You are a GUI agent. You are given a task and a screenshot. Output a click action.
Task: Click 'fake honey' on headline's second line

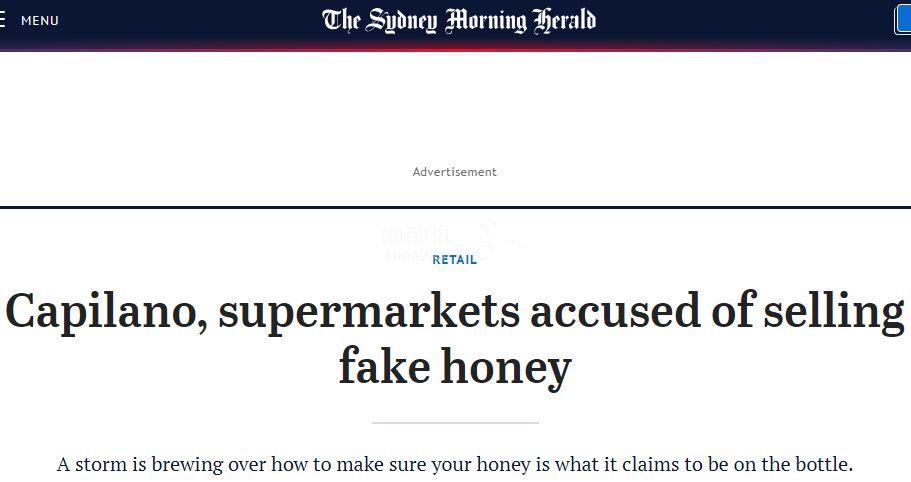(x=455, y=367)
